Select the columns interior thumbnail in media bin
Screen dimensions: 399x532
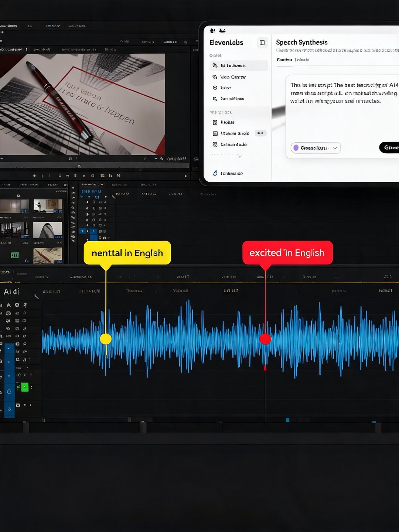pyautogui.click(x=14, y=230)
